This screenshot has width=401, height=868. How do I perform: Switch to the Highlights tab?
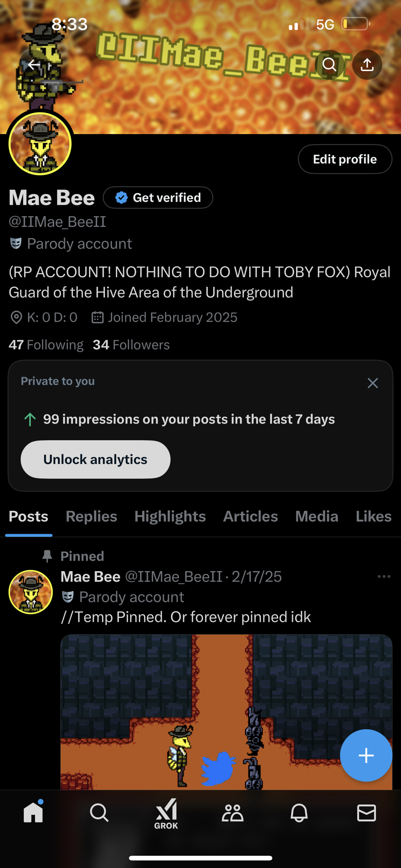[170, 516]
